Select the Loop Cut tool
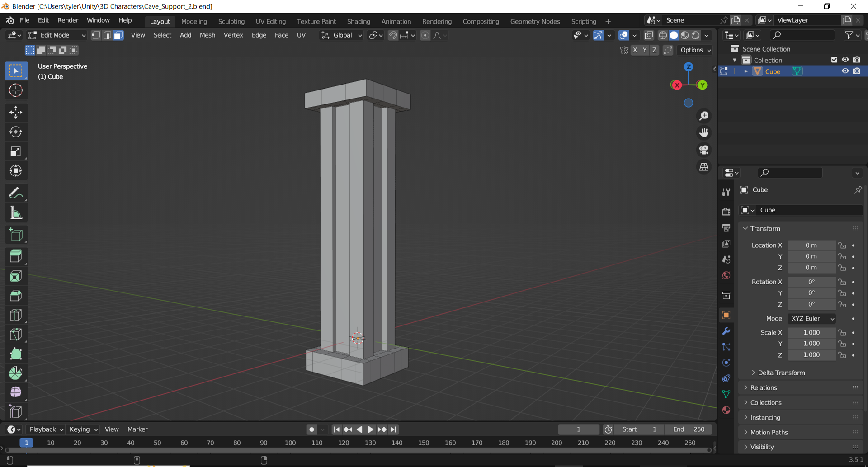This screenshot has width=868, height=467. (x=16, y=315)
